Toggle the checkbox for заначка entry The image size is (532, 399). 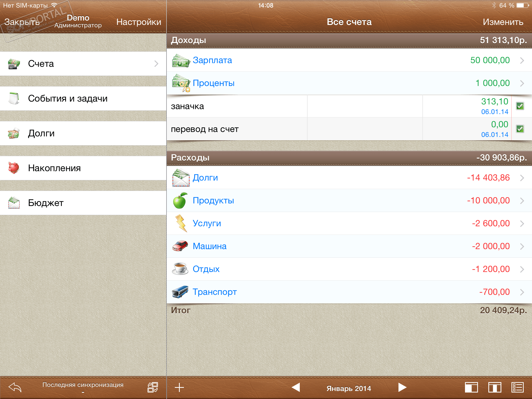click(520, 106)
